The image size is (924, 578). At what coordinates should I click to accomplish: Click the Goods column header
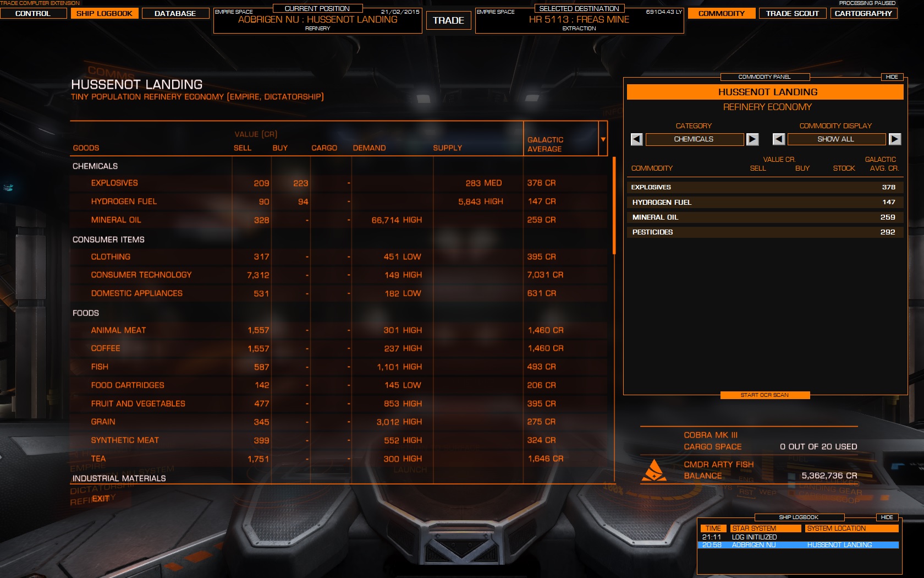pos(86,148)
